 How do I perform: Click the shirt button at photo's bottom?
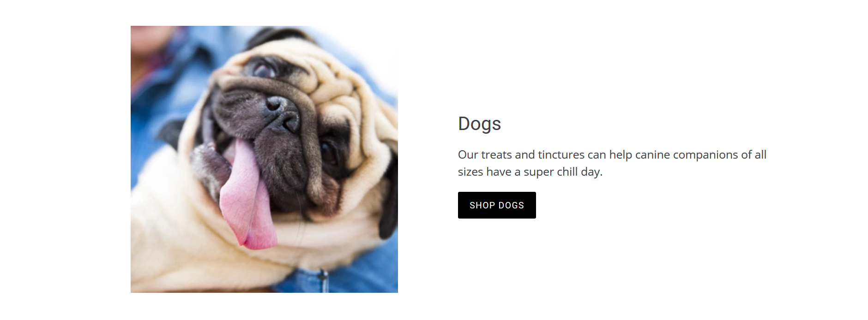coord(323,277)
